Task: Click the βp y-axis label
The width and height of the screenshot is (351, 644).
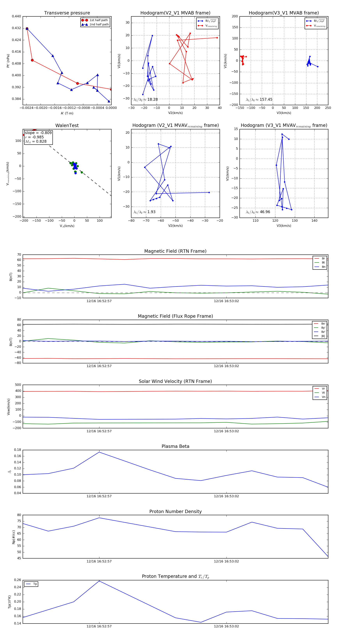Action: tap(10, 471)
